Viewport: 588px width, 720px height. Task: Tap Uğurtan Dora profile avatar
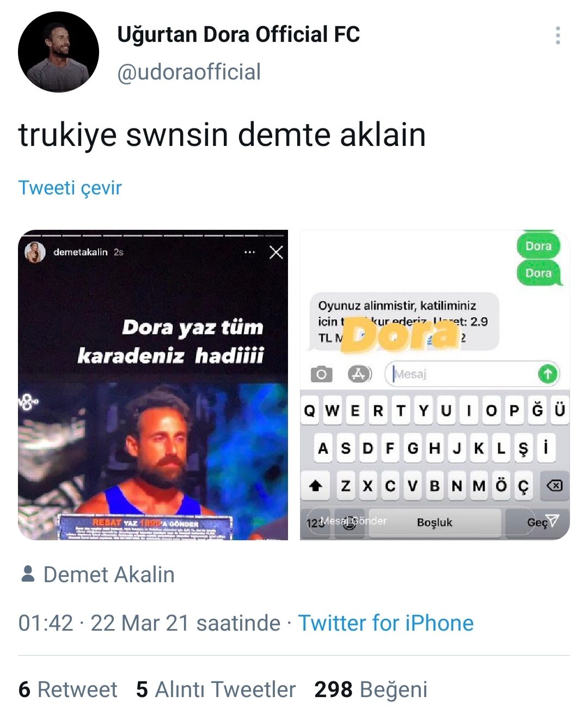[58, 52]
